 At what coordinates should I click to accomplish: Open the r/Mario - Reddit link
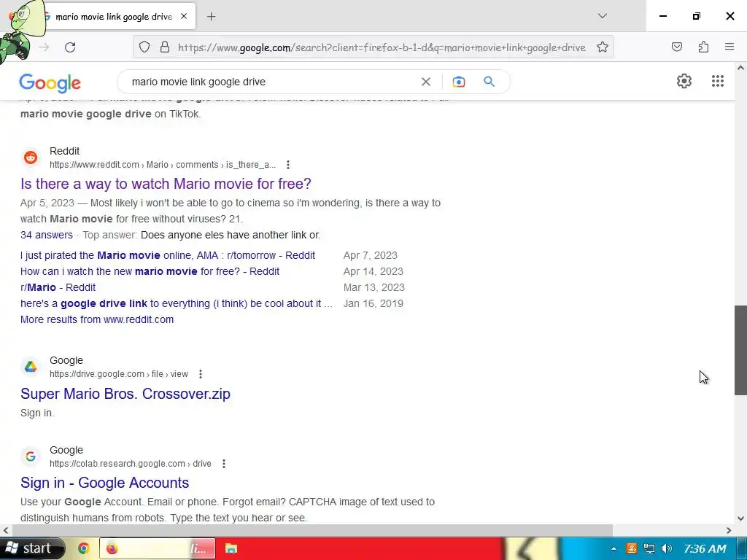click(58, 287)
